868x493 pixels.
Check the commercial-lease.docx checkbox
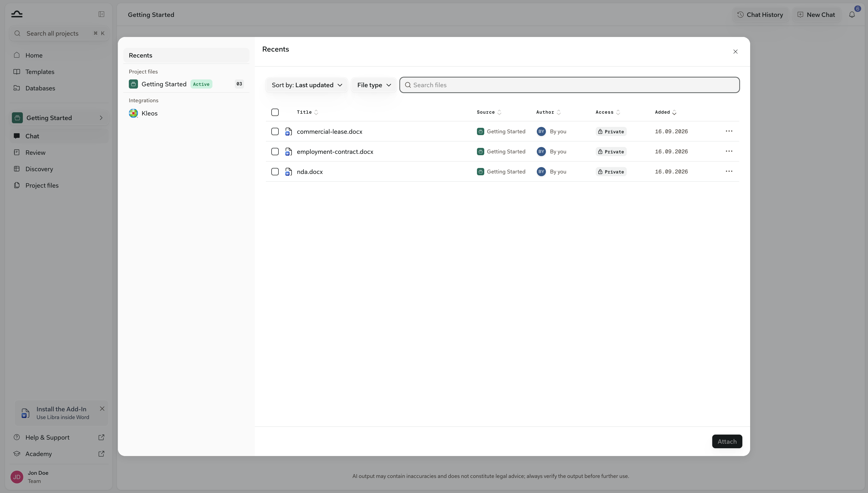pyautogui.click(x=275, y=131)
